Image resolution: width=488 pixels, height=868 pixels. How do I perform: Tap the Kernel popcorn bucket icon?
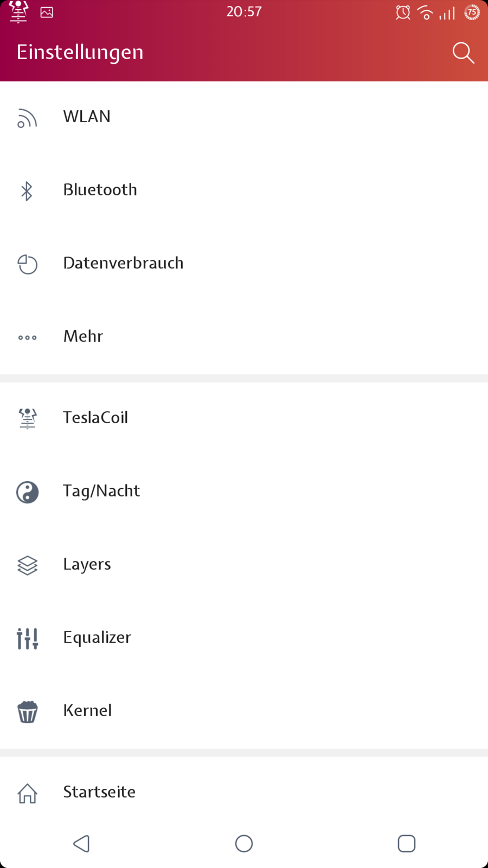pyautogui.click(x=27, y=712)
